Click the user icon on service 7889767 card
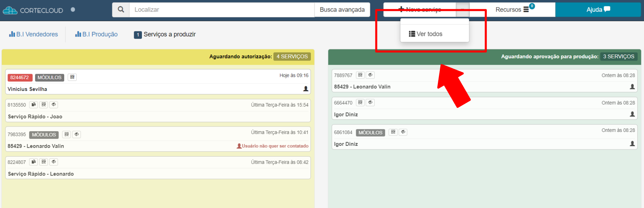The image size is (644, 208). click(632, 87)
